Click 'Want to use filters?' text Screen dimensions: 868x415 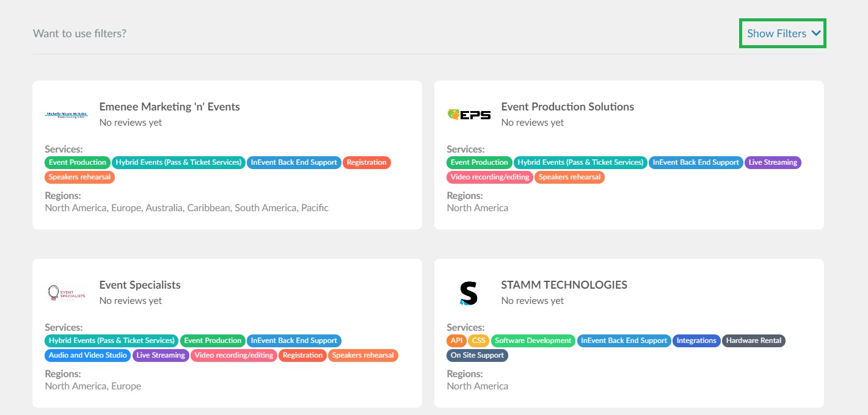coord(79,34)
